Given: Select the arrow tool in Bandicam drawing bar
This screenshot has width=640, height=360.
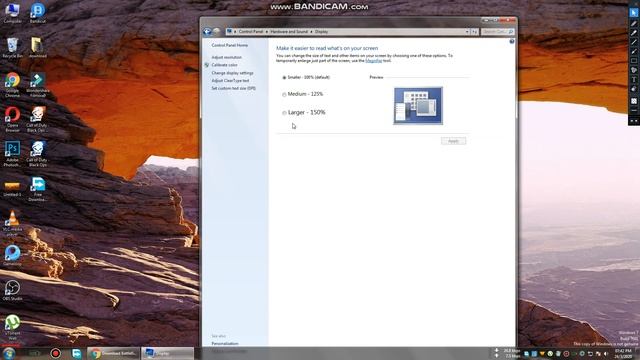Looking at the screenshot, I should click(633, 52).
